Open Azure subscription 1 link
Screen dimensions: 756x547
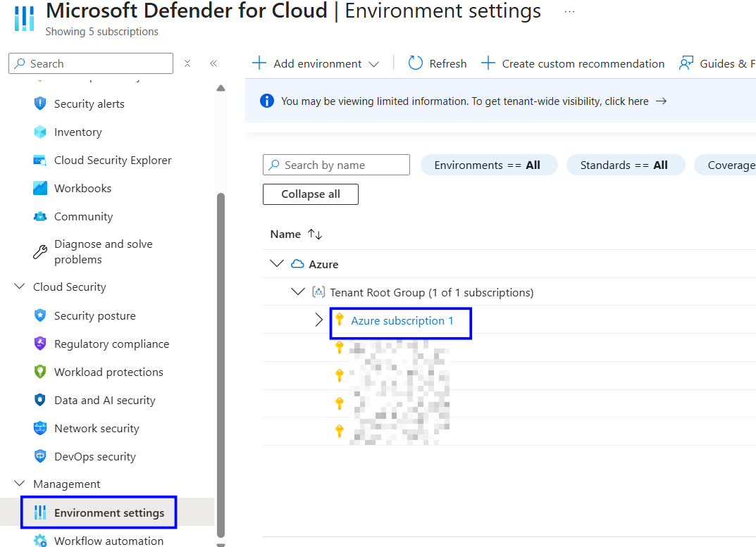pyautogui.click(x=402, y=320)
